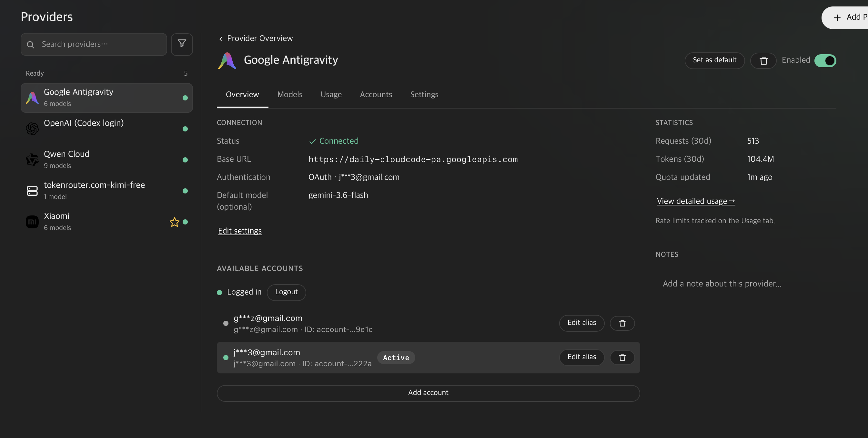
Task: Open View detailed usage link
Action: (696, 201)
